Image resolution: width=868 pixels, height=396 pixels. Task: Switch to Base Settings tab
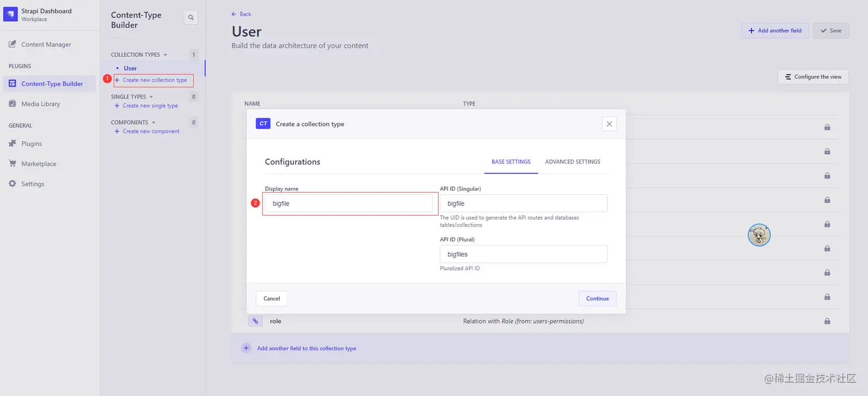(x=511, y=162)
